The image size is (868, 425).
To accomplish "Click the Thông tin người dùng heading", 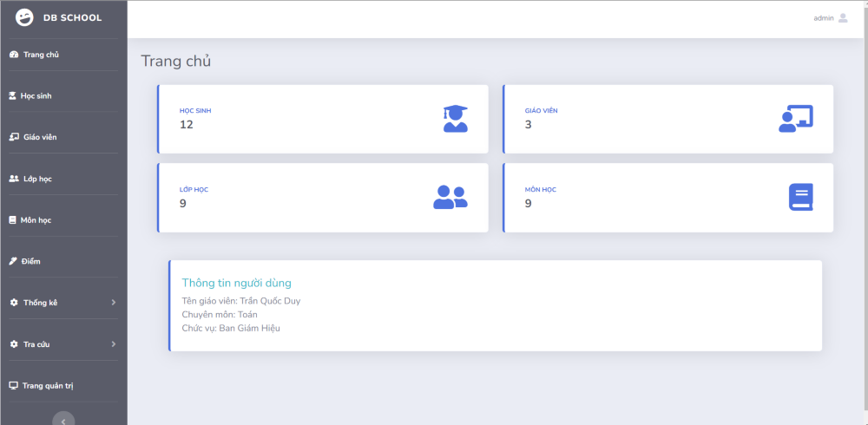I will point(236,284).
